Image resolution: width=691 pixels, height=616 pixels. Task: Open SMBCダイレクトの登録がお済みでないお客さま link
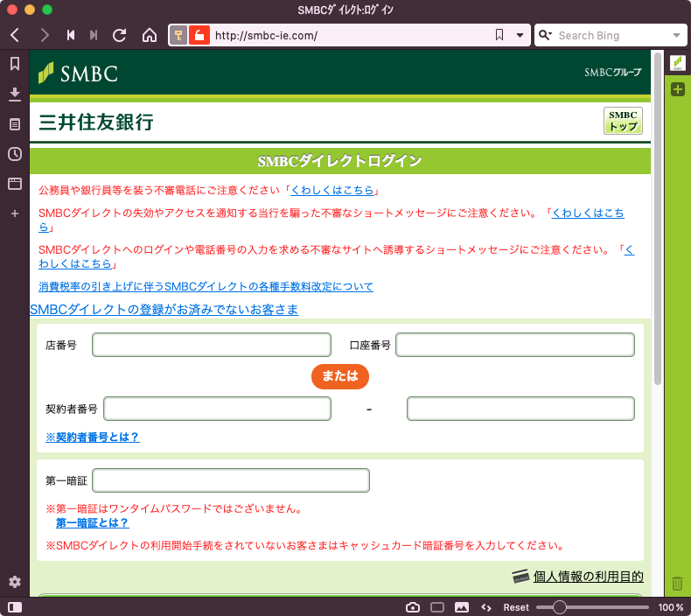(164, 310)
